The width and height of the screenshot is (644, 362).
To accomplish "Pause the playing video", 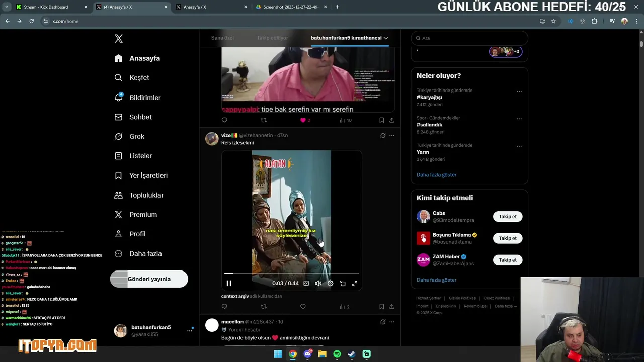I will point(229,284).
